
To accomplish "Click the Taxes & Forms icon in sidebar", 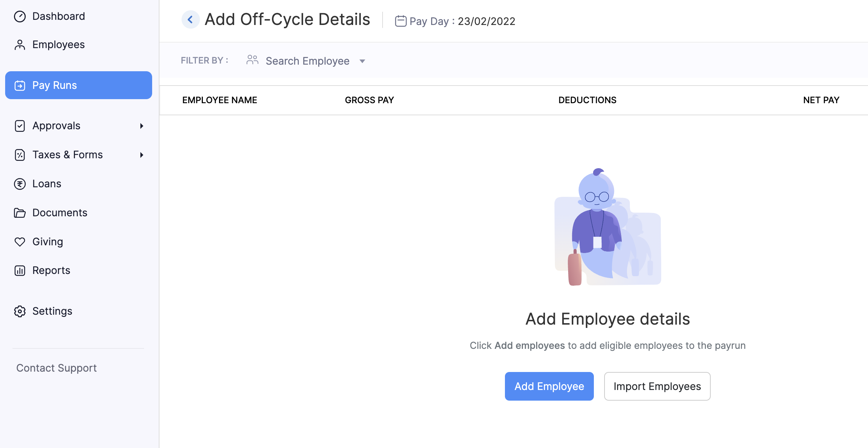I will pyautogui.click(x=20, y=154).
